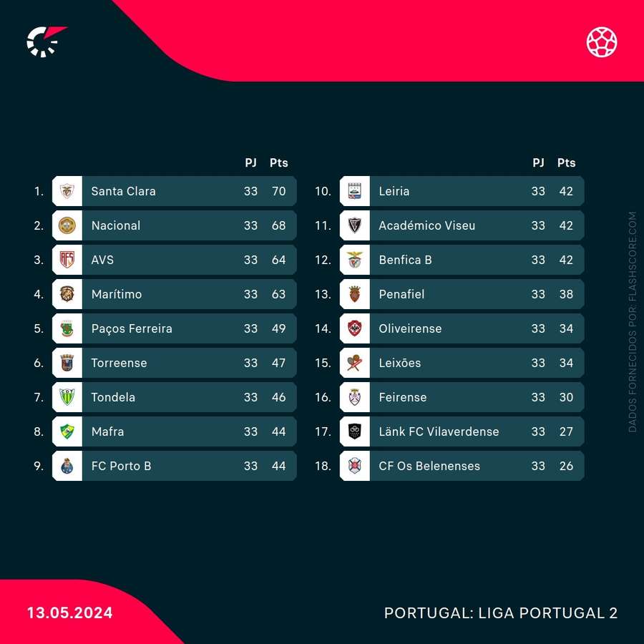Viewport: 644px width, 644px height.
Task: Select the Nacional team badge
Action: (67, 225)
